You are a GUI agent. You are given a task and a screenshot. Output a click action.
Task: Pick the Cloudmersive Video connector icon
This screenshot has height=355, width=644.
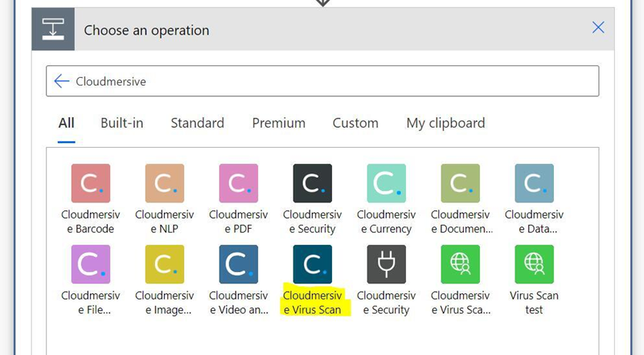(238, 264)
